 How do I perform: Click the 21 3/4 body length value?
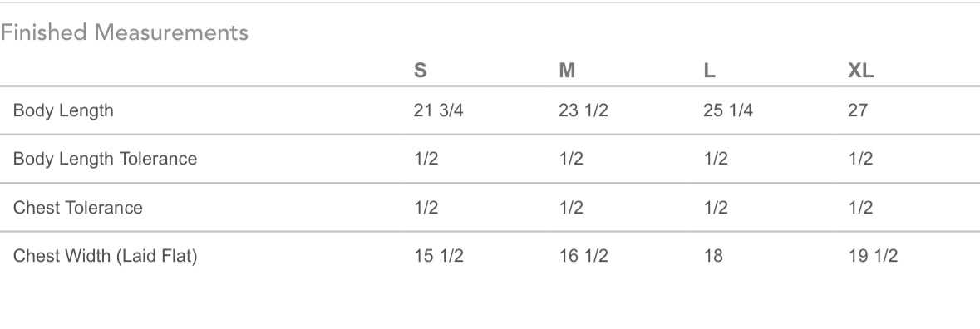point(438,111)
